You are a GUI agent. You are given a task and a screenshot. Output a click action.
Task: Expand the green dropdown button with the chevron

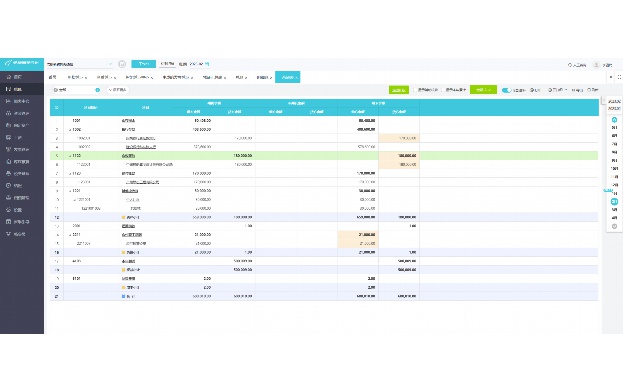pos(483,90)
